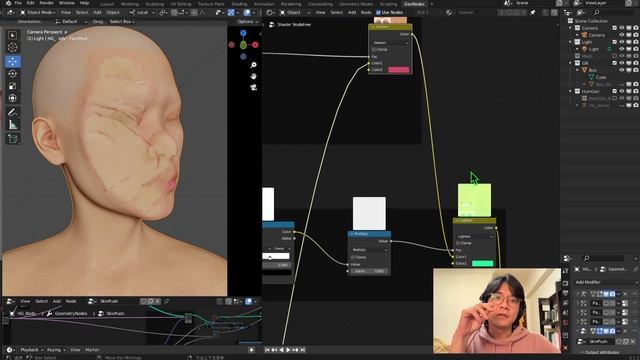Screen dimensions: 640x360
Task: Click the viewport pan hand icon
Action: tap(253, 76)
